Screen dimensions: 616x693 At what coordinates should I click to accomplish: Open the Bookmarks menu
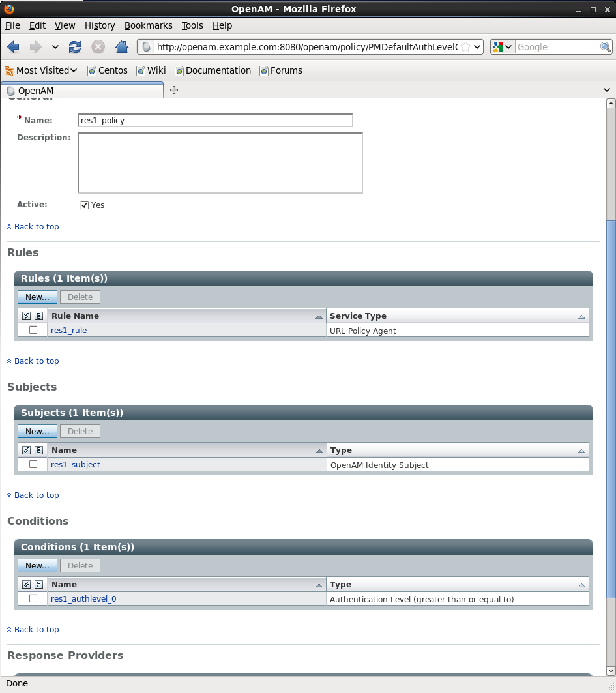[x=149, y=25]
